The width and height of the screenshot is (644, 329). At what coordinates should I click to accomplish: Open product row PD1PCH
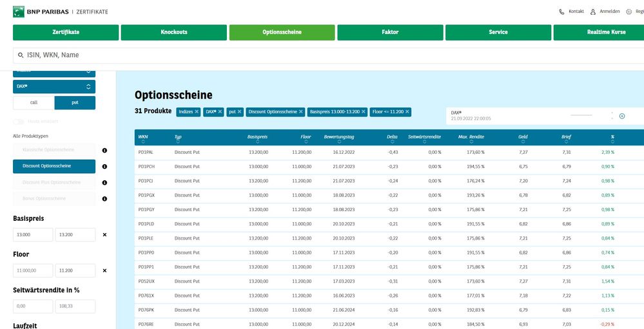point(389,167)
